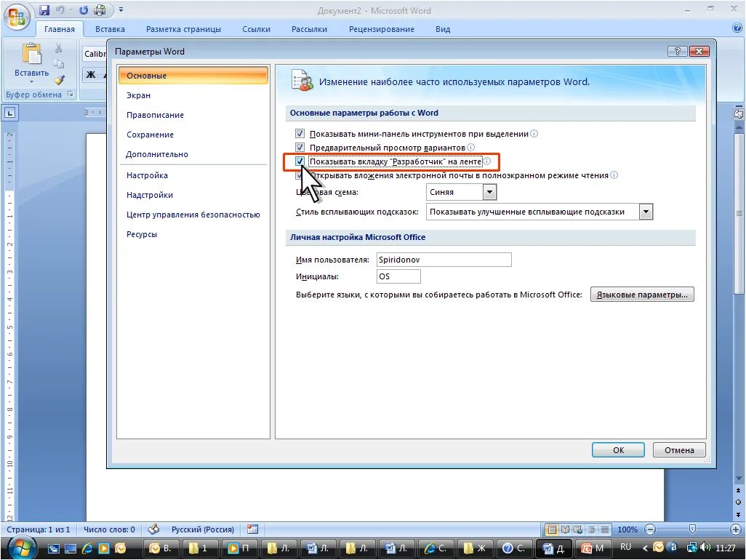Image resolution: width=746 pixels, height=560 pixels.
Task: Open the Стиль всплывающих подсказок dropdown
Action: [540, 212]
